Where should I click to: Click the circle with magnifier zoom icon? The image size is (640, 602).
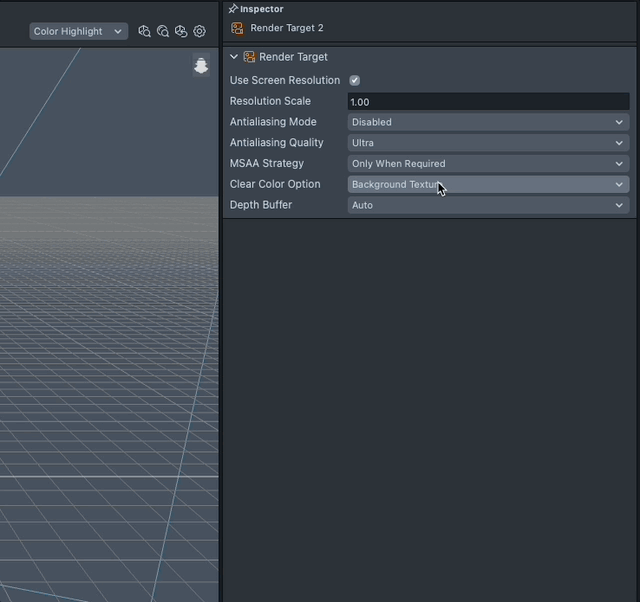[x=163, y=31]
